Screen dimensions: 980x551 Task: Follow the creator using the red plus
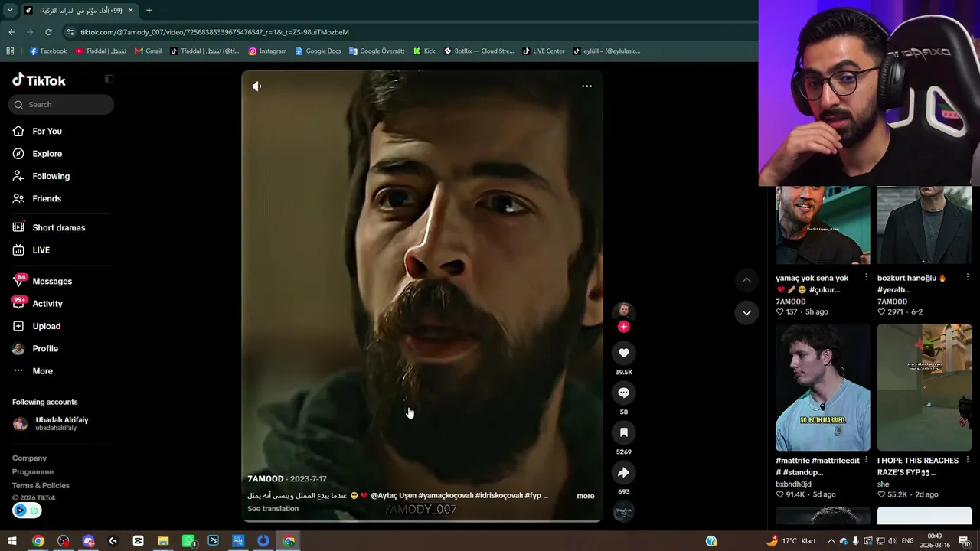[623, 327]
